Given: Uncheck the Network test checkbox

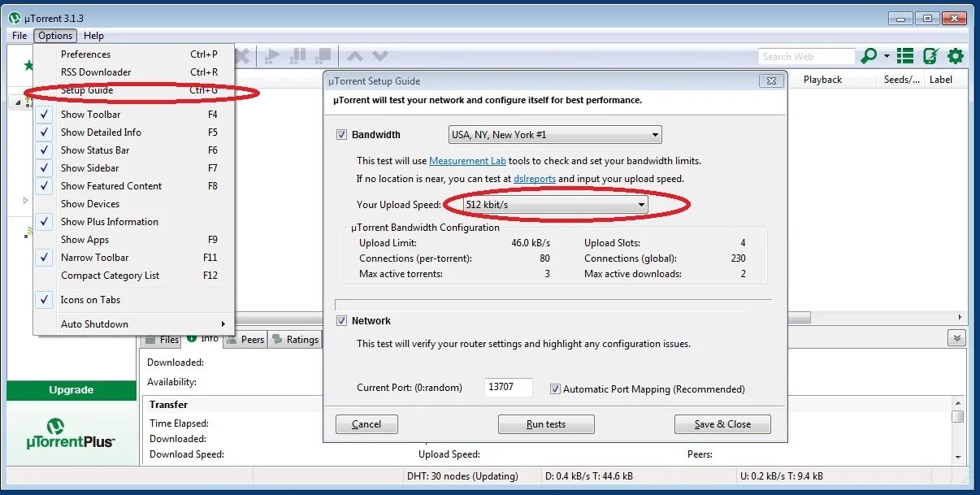Looking at the screenshot, I should click(x=341, y=321).
